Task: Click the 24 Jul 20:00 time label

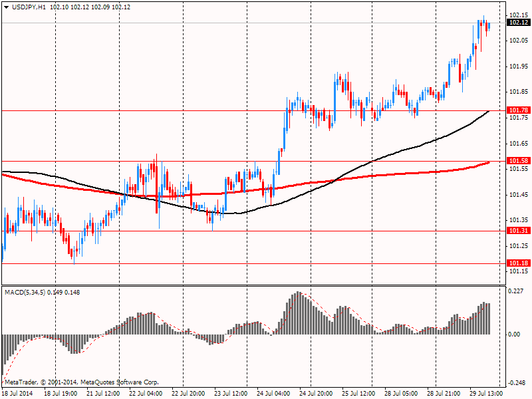Action: [316, 394]
